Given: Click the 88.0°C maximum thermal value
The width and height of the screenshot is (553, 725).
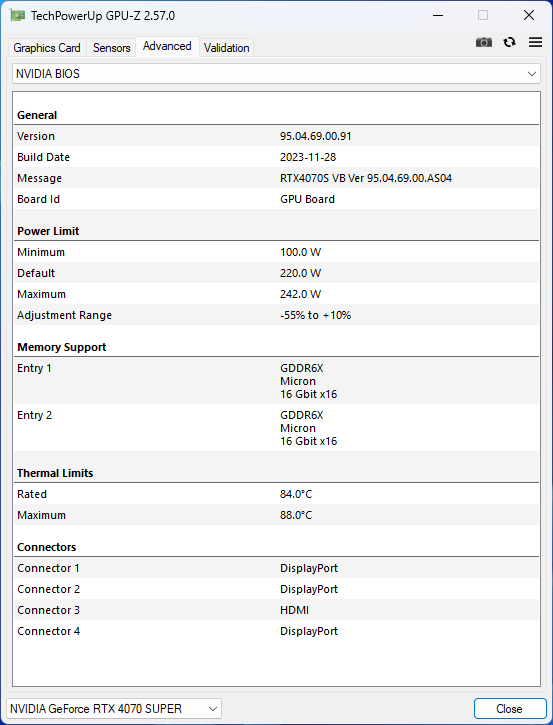Looking at the screenshot, I should point(296,515).
